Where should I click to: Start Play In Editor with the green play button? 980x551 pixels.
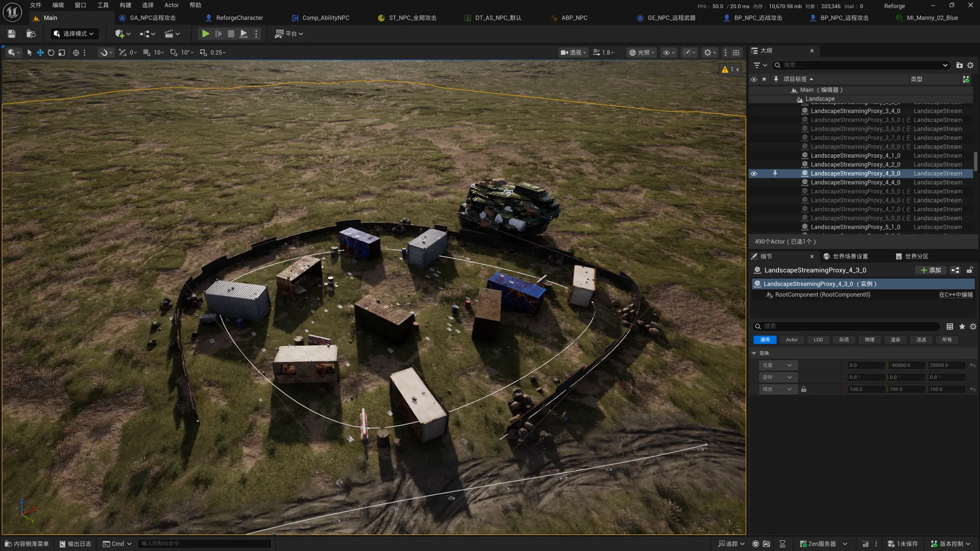tap(205, 34)
